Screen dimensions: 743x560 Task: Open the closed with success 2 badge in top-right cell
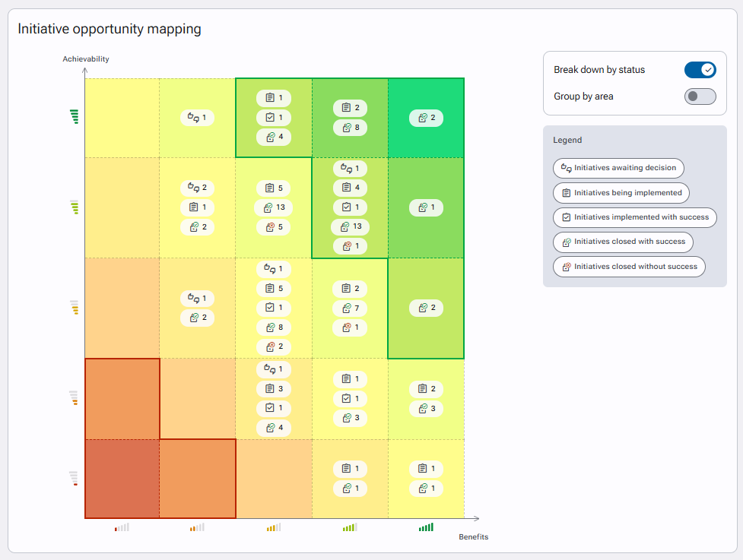(426, 118)
